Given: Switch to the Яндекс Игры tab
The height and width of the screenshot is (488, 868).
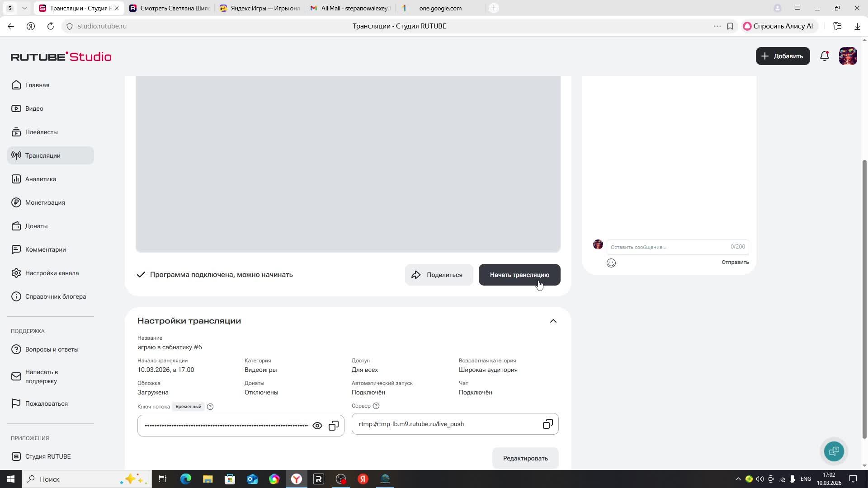Looking at the screenshot, I should pos(260,8).
